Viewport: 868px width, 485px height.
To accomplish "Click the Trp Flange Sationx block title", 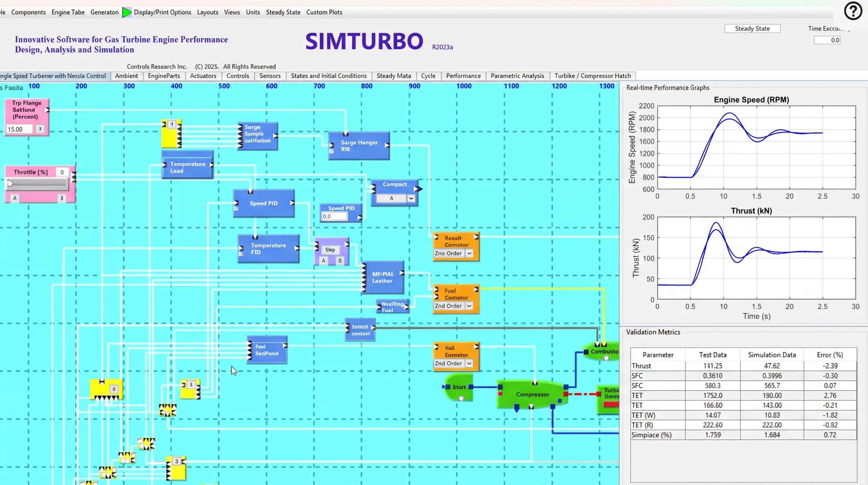I will [x=27, y=110].
